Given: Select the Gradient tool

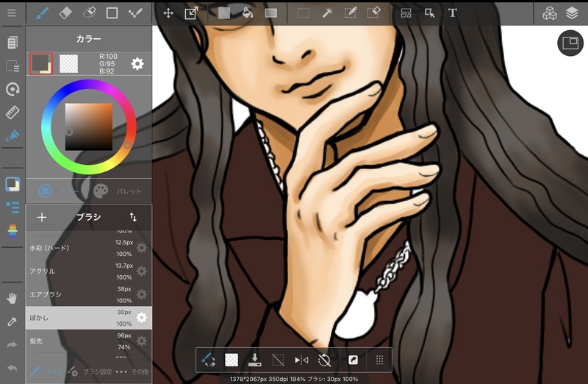Looking at the screenshot, I should pos(270,13).
